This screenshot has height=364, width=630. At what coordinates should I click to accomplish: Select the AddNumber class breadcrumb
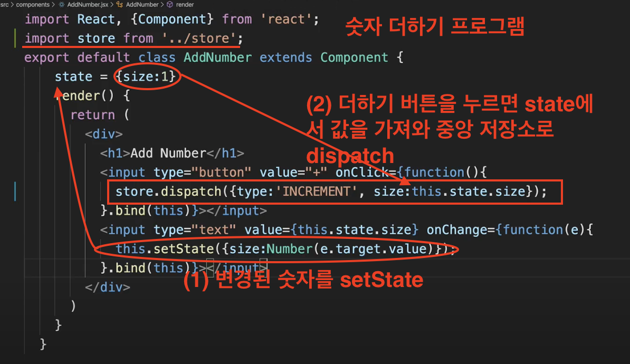pyautogui.click(x=142, y=4)
